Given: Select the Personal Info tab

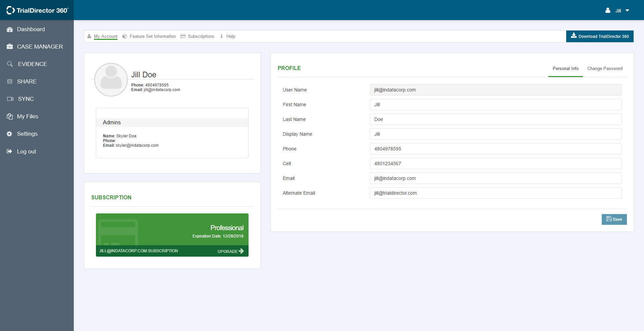Looking at the screenshot, I should (x=566, y=68).
